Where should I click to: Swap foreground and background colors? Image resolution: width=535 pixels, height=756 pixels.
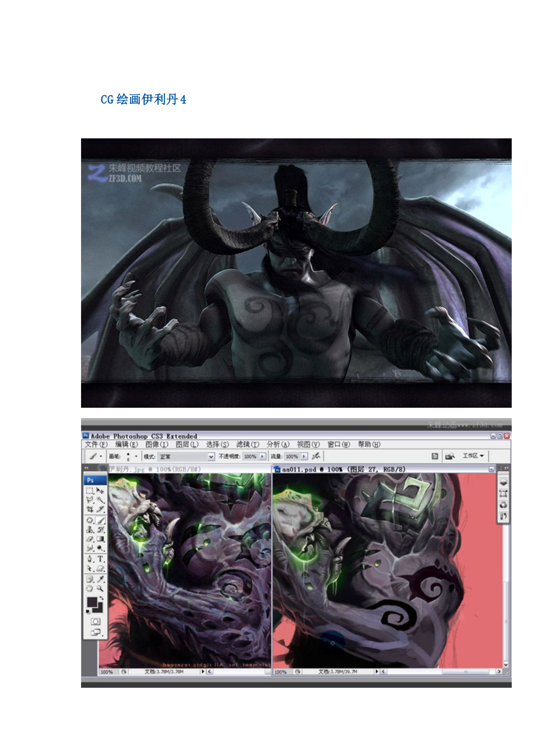pyautogui.click(x=101, y=597)
